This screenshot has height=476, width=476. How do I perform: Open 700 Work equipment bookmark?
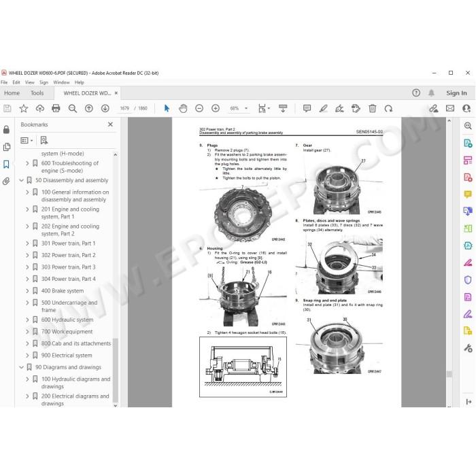[67, 332]
